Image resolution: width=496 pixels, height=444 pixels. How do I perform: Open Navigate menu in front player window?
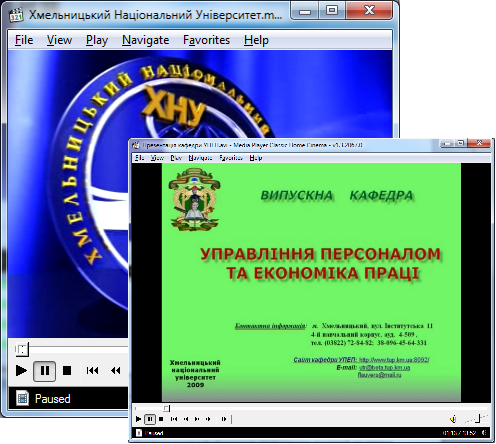[x=200, y=158]
